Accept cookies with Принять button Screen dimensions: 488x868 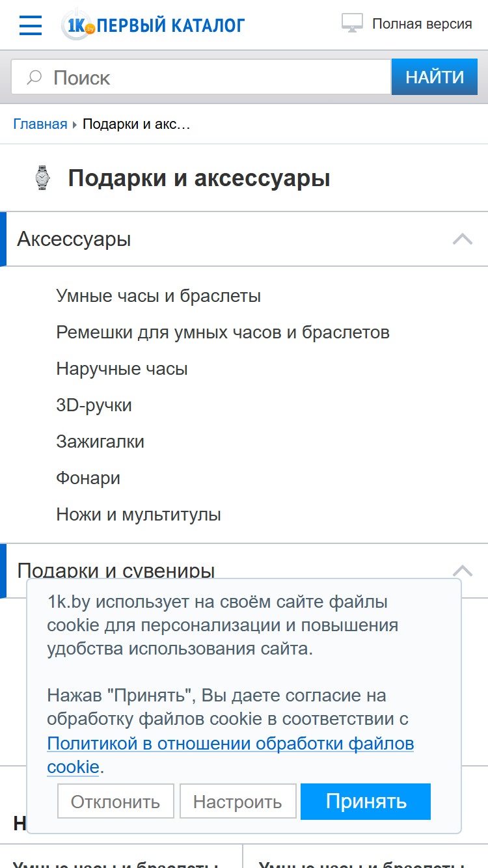pyautogui.click(x=366, y=802)
